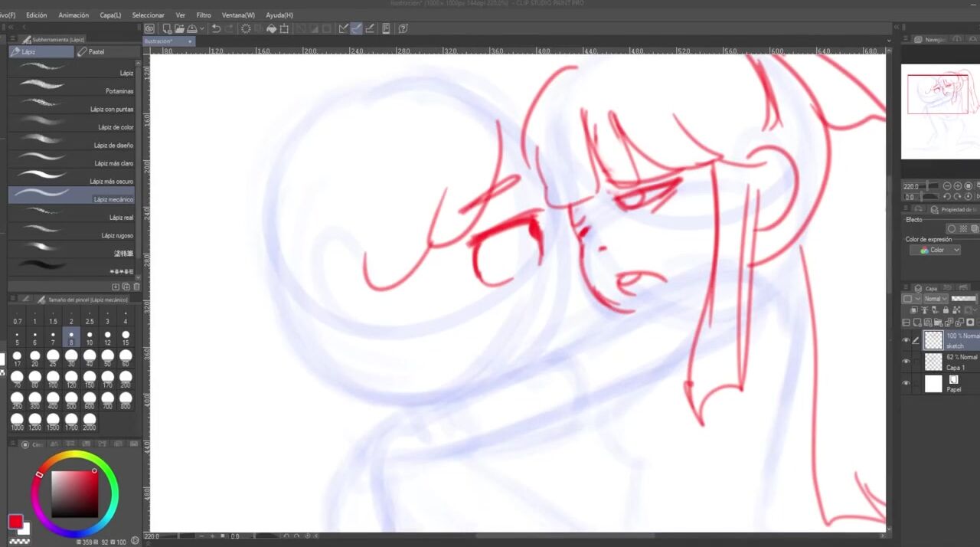Hide the sketch layer with eye icon
This screenshot has width=980, height=547.
[906, 341]
